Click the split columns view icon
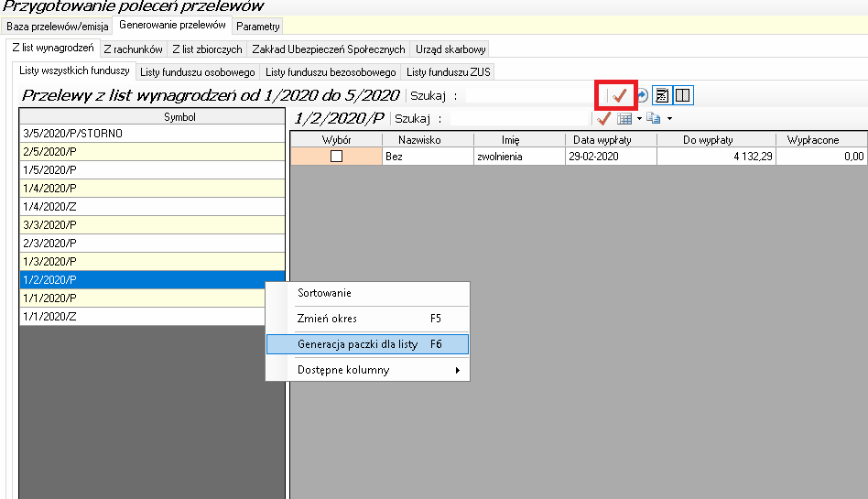The height and width of the screenshot is (499, 868). pyautogui.click(x=683, y=95)
